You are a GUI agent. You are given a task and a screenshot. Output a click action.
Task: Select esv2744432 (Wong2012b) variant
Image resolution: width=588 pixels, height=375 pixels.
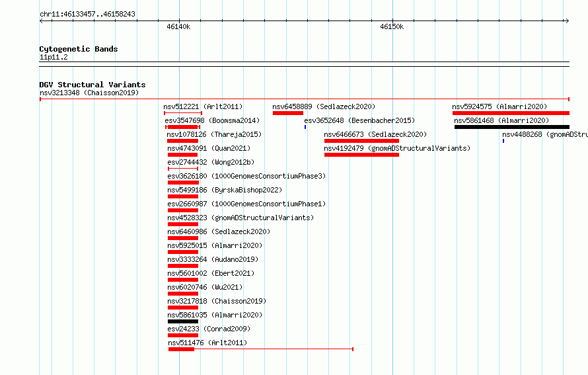[x=211, y=162]
